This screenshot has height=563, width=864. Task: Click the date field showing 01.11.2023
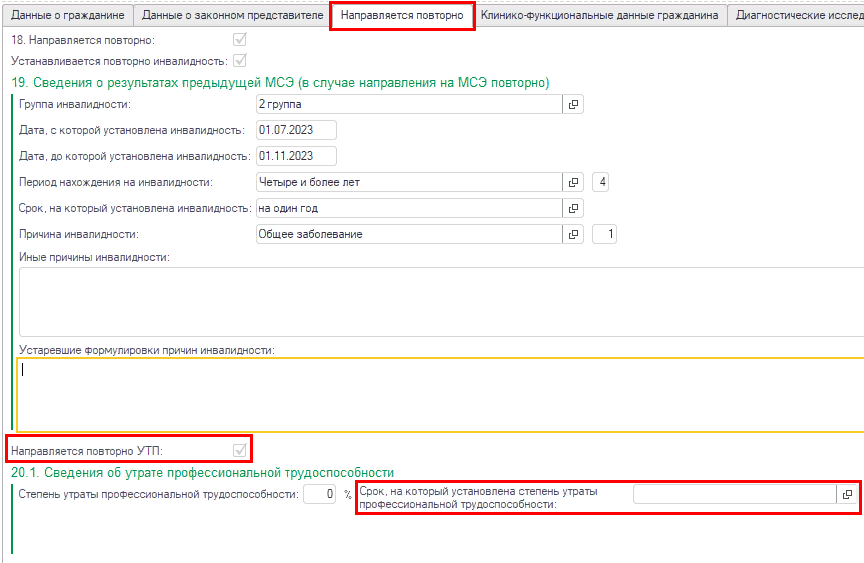point(296,156)
